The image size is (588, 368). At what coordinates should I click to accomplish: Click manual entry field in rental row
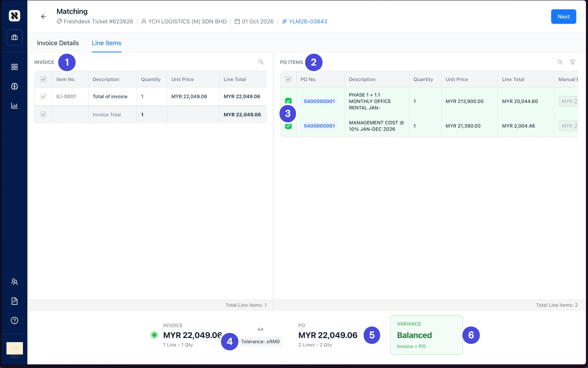[x=568, y=101]
